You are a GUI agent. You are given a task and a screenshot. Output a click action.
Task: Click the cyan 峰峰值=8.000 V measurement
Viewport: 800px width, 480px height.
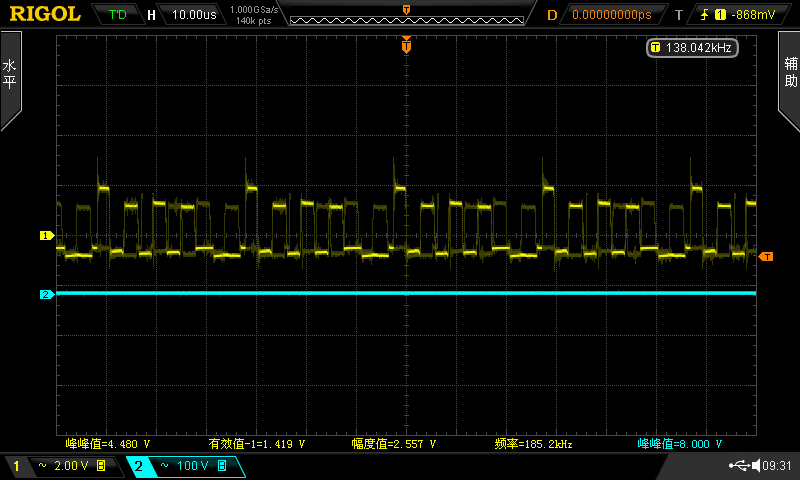pos(680,444)
